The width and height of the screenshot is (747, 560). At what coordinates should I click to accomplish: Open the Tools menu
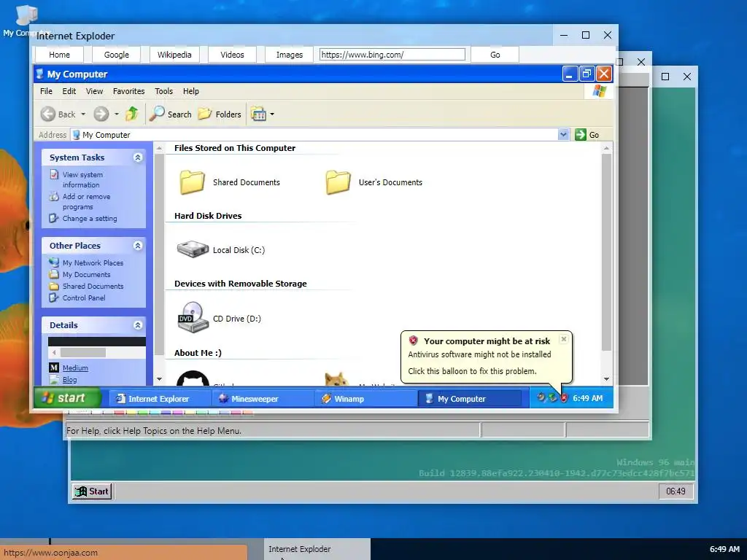pos(163,91)
